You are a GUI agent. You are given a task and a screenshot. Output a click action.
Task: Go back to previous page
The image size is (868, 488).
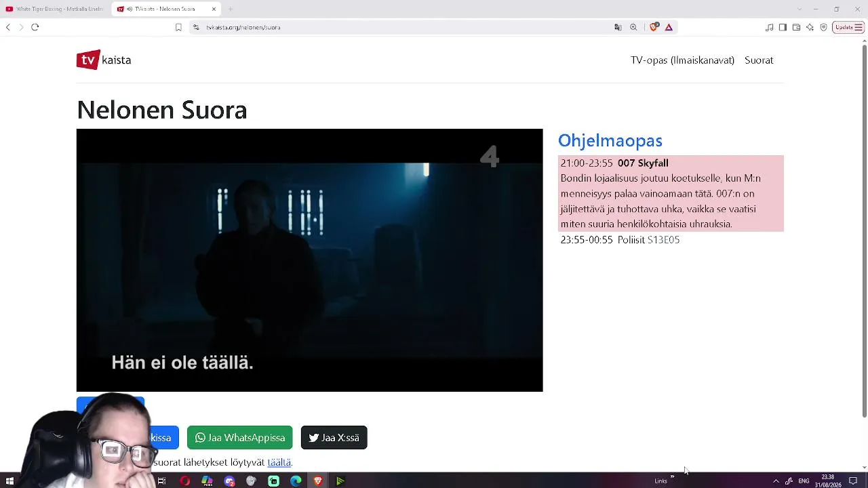pos(7,27)
